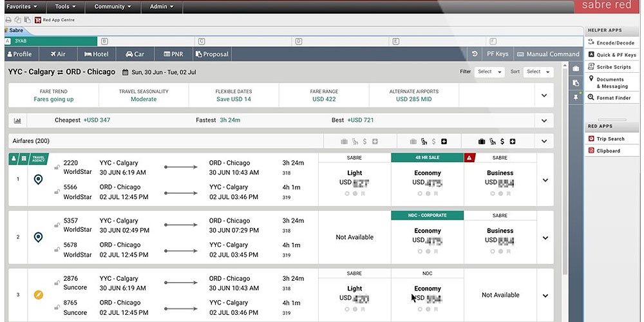
Task: Click the Travel Agency badge on itinerary 1
Action: [x=39, y=159]
